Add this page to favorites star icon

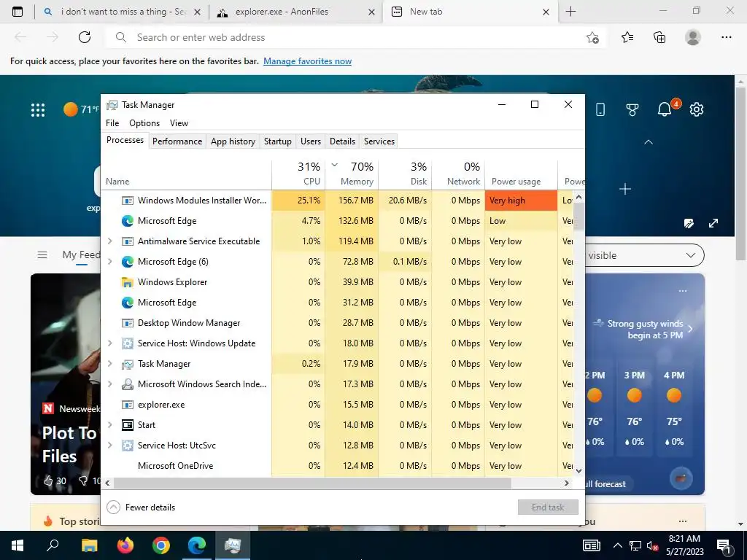pyautogui.click(x=592, y=37)
